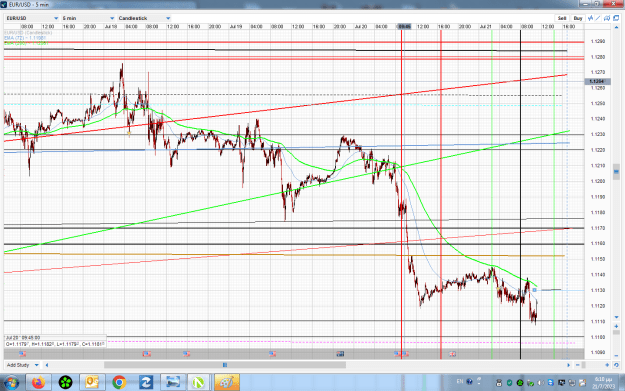Viewport: 625px width, 391px height.
Task: Open Firefox from the taskbar
Action: pyautogui.click(x=39, y=383)
